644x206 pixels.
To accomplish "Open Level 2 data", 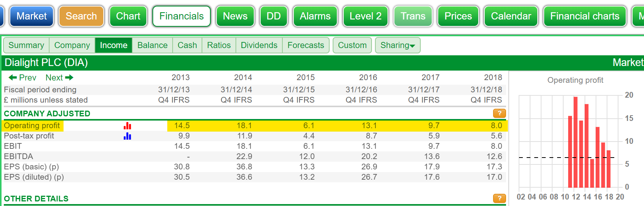I will coord(365,16).
